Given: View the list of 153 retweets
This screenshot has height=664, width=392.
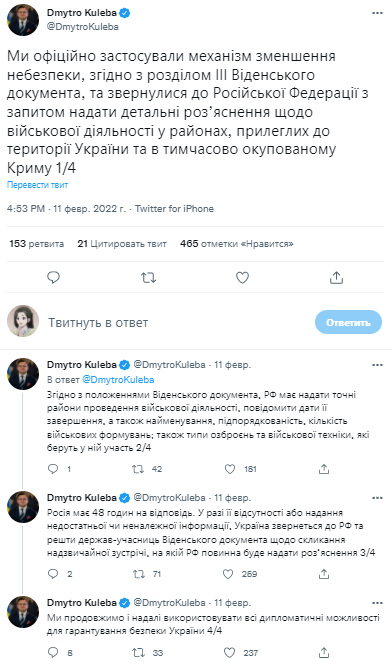Looking at the screenshot, I should tap(36, 244).
